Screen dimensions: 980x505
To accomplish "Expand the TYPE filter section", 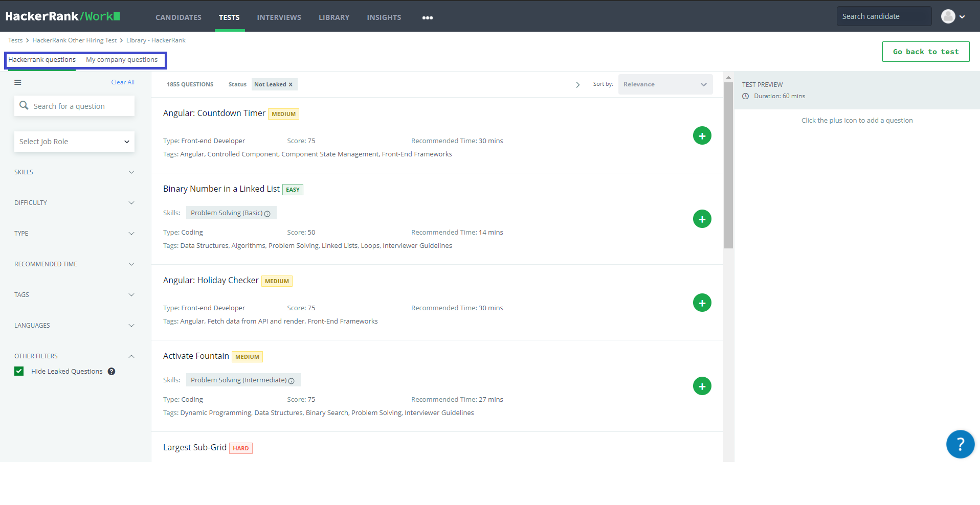I will (74, 234).
